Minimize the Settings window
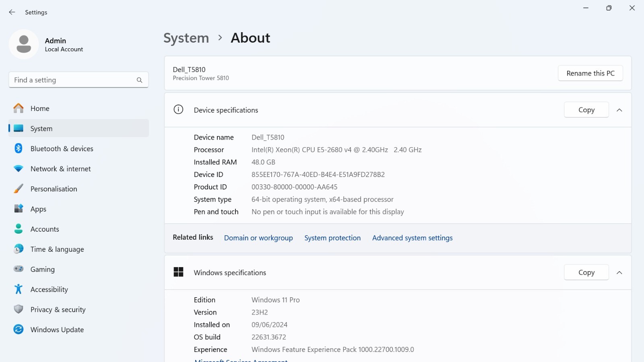This screenshot has width=644, height=362. (586, 8)
